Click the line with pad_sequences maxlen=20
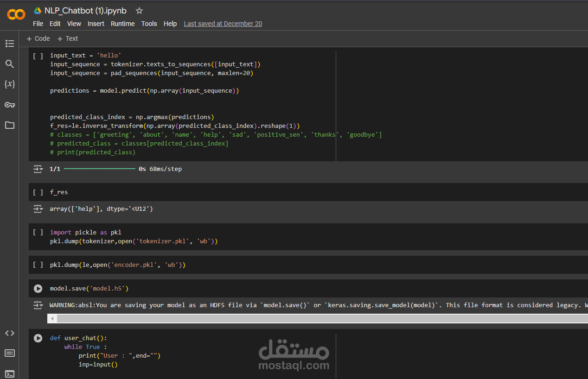 [x=152, y=73]
